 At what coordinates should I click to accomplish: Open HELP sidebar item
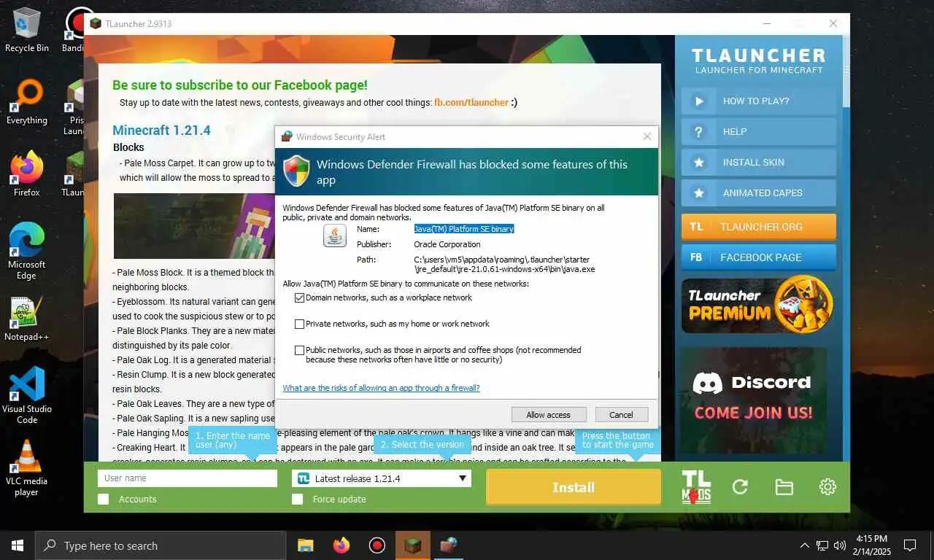pyautogui.click(x=759, y=132)
